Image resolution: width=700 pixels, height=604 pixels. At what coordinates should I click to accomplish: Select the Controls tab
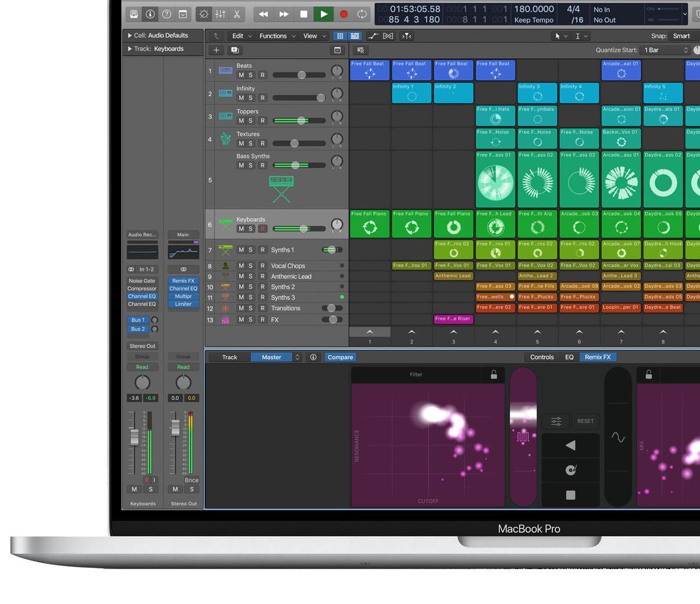(542, 357)
